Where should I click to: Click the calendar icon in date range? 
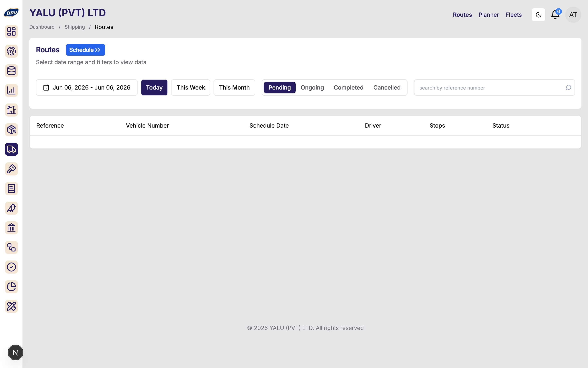[x=46, y=88]
